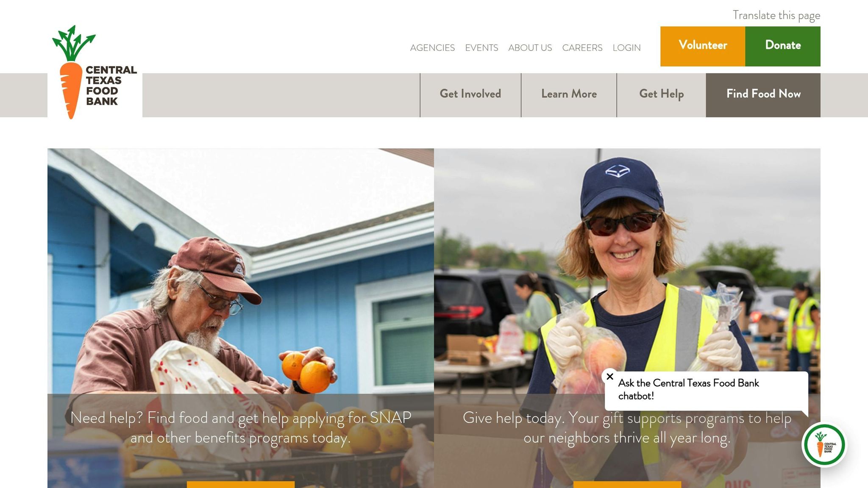This screenshot has width=868, height=488.
Task: Click the green Donate button
Action: click(x=783, y=46)
